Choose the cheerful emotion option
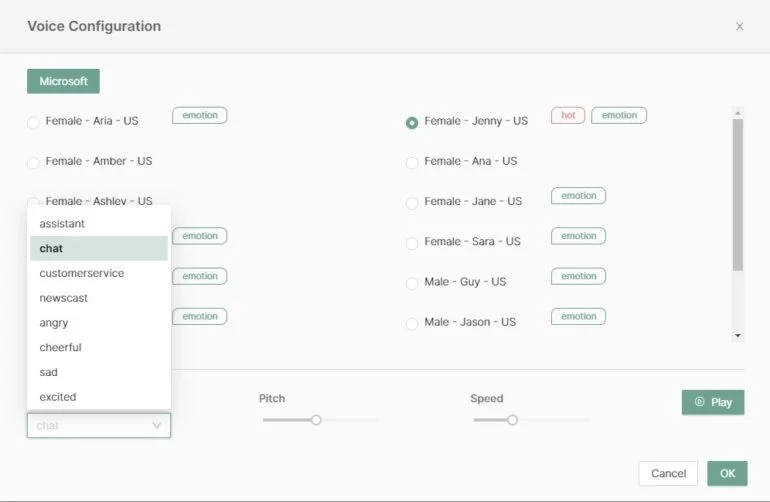770x502 pixels. (x=61, y=347)
